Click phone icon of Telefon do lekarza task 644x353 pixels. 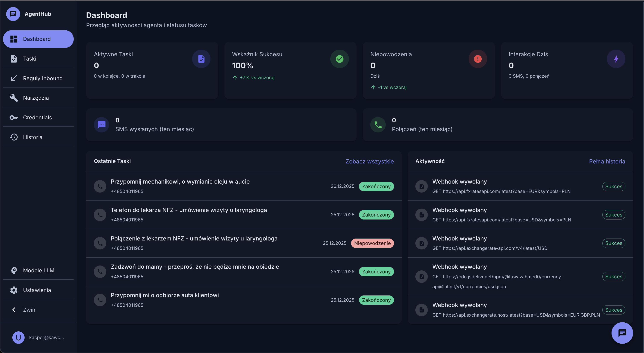[x=100, y=215]
